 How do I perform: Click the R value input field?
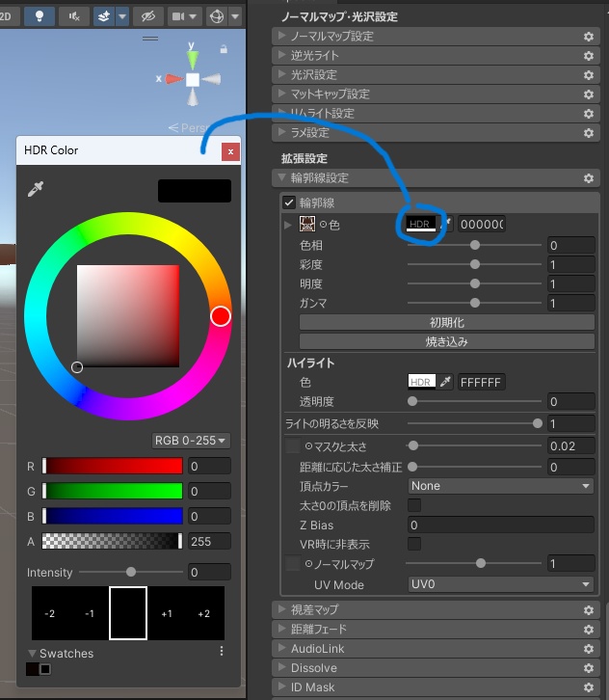click(x=209, y=466)
